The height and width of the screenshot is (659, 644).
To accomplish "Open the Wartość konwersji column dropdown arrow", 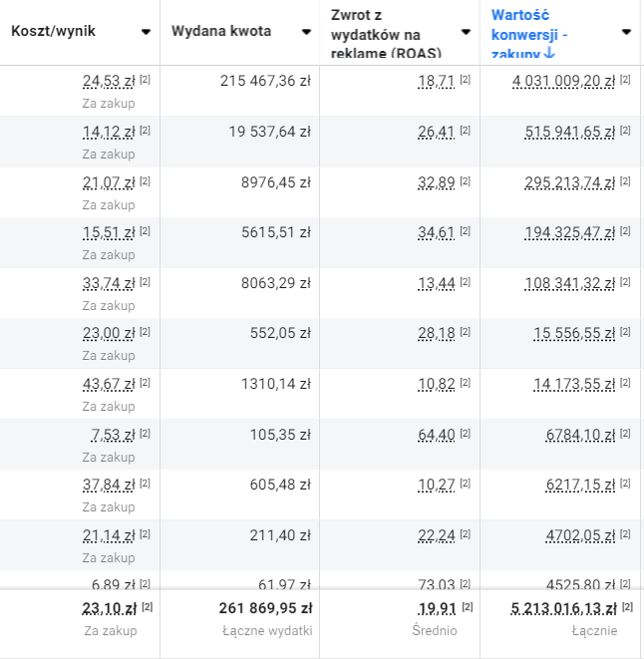I will pos(626,32).
